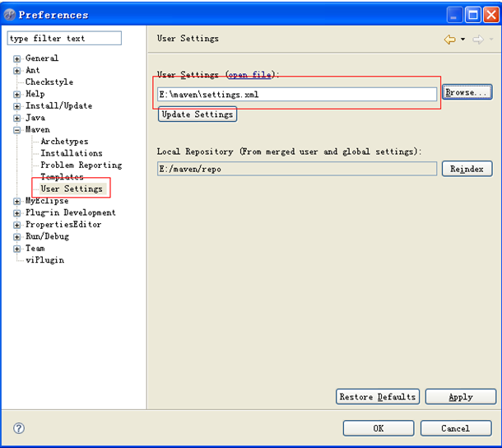
Task: Select MyEclipse label in tree
Action: (47, 201)
